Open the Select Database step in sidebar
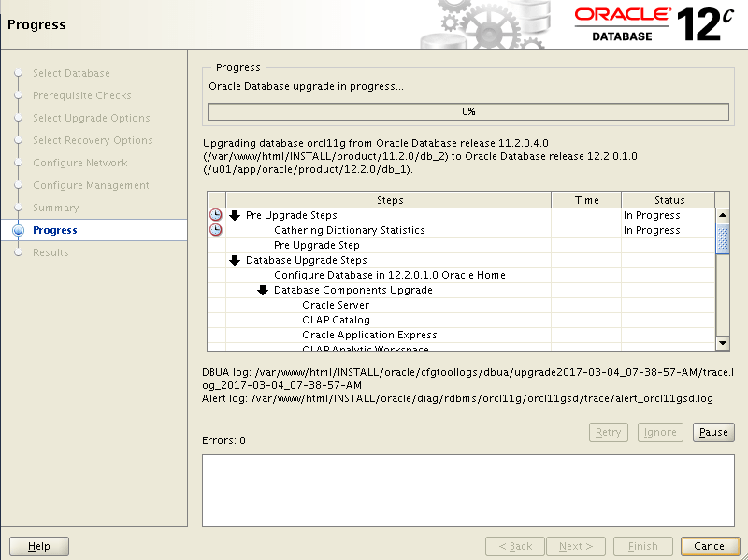 (x=71, y=73)
